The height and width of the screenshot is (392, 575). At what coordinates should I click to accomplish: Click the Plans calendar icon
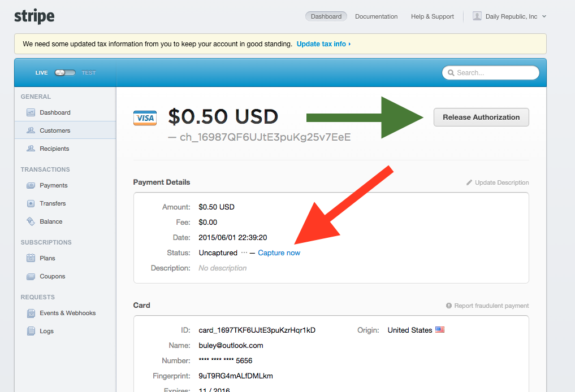click(x=31, y=258)
